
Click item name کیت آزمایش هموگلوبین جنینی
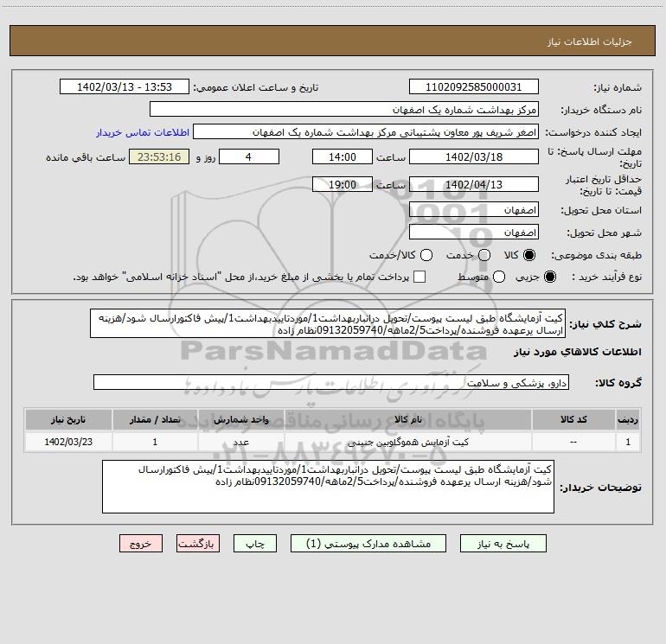[408, 443]
